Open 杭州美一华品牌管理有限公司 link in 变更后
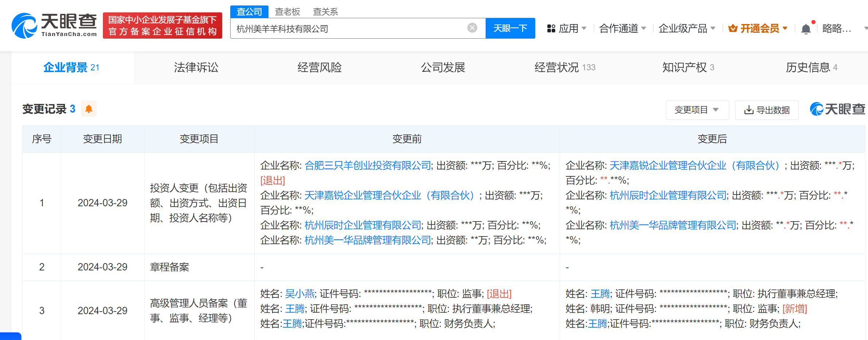This screenshot has width=868, height=340. 673,225
